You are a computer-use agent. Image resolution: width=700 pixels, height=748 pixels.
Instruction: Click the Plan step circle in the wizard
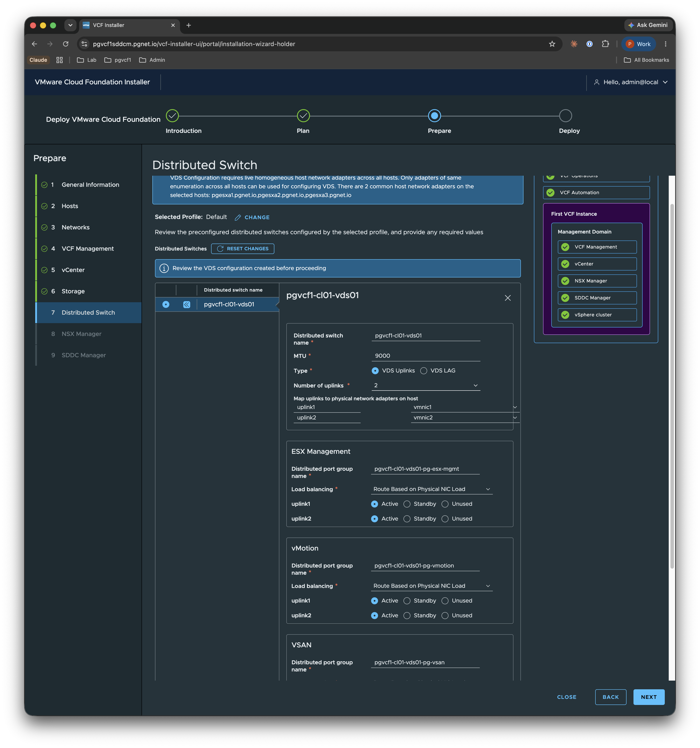303,116
